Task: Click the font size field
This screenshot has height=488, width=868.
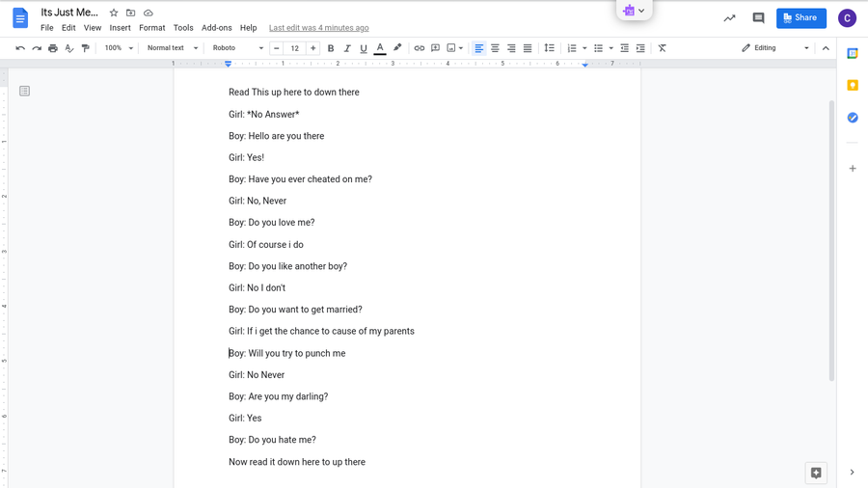Action: pos(294,48)
